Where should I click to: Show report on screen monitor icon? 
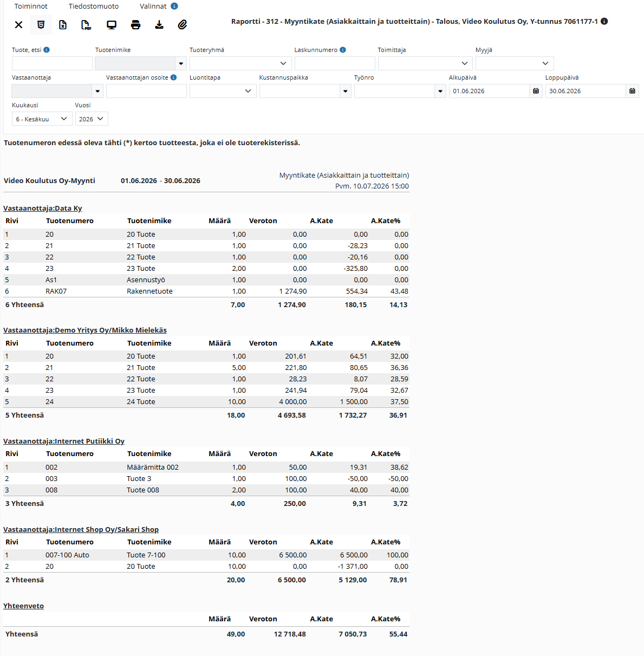tap(112, 25)
